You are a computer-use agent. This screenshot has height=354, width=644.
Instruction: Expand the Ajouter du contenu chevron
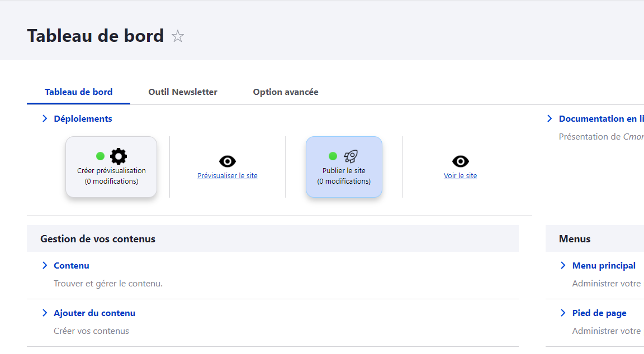tap(45, 313)
